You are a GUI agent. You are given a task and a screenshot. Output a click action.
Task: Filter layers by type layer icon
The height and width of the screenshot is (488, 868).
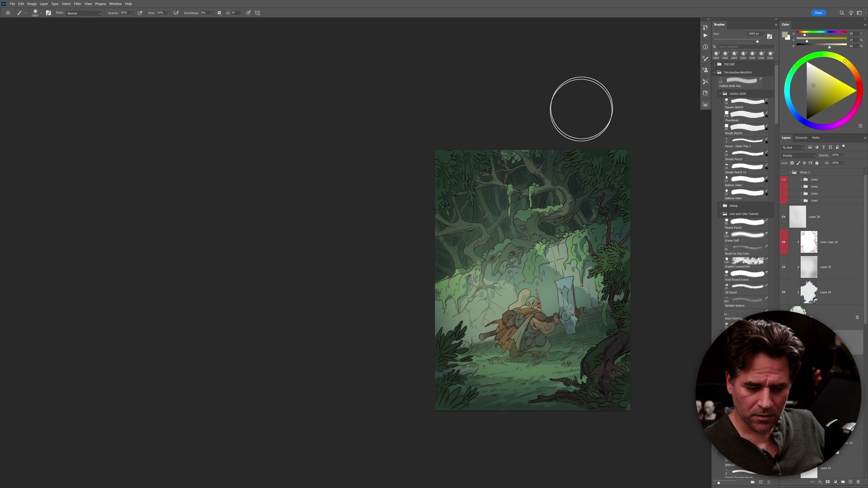coord(823,147)
